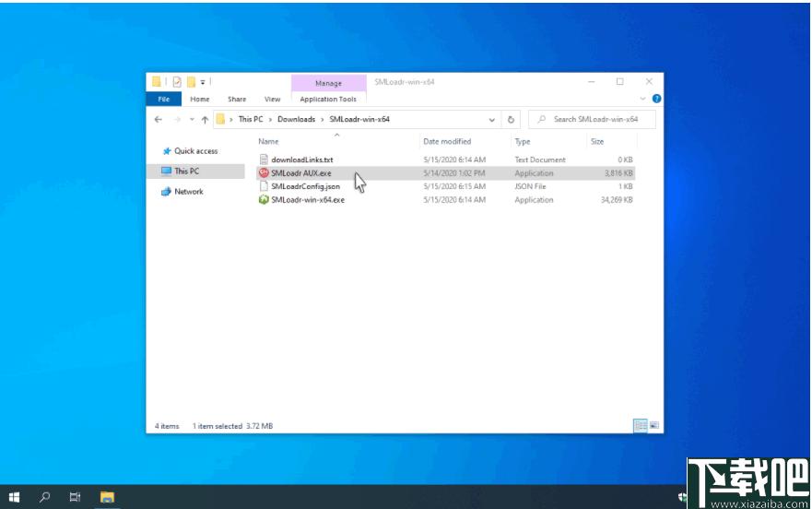This screenshot has height=509, width=812.
Task: Click New folder quick access toolbar icon
Action: 191,82
